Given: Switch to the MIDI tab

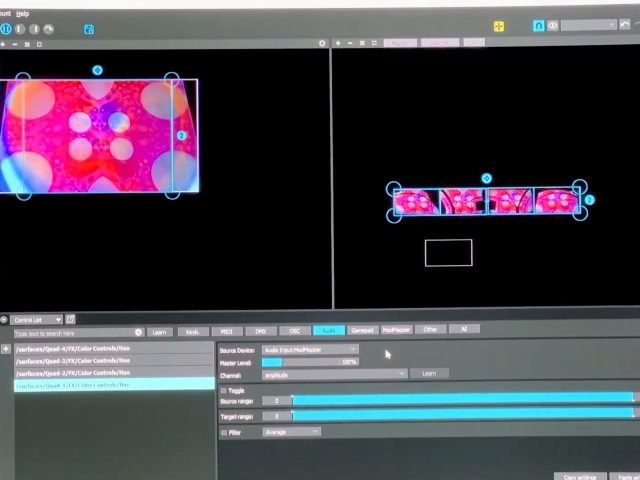Looking at the screenshot, I should [x=226, y=330].
